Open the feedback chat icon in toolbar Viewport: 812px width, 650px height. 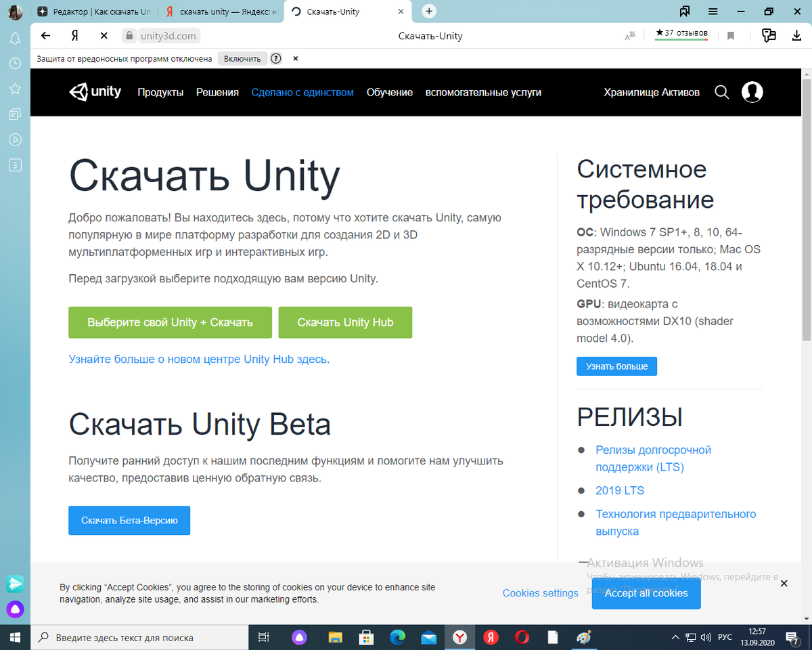(x=768, y=36)
